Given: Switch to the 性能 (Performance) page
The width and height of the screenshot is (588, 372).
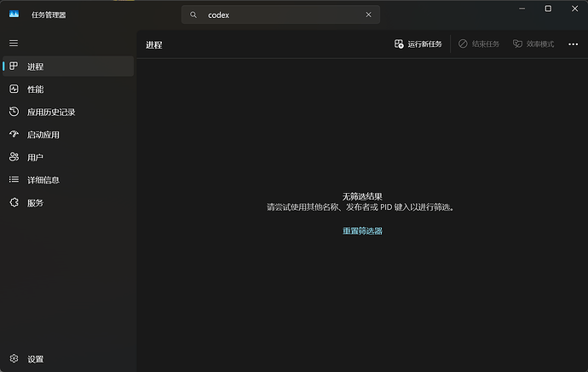Looking at the screenshot, I should click(x=68, y=90).
